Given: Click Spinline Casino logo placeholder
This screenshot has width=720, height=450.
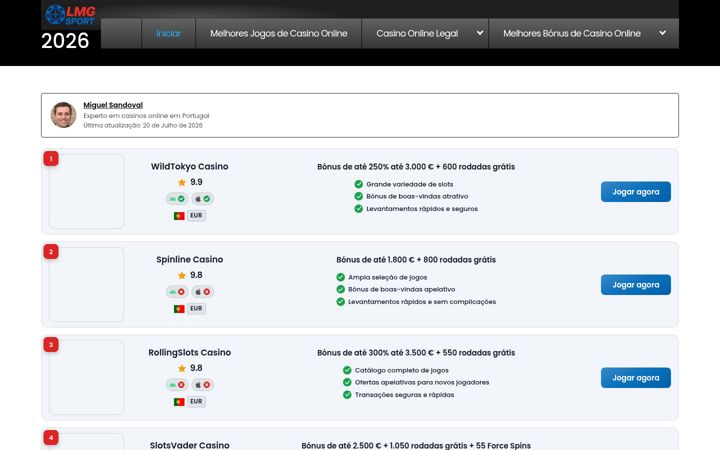Looking at the screenshot, I should click(x=86, y=284).
